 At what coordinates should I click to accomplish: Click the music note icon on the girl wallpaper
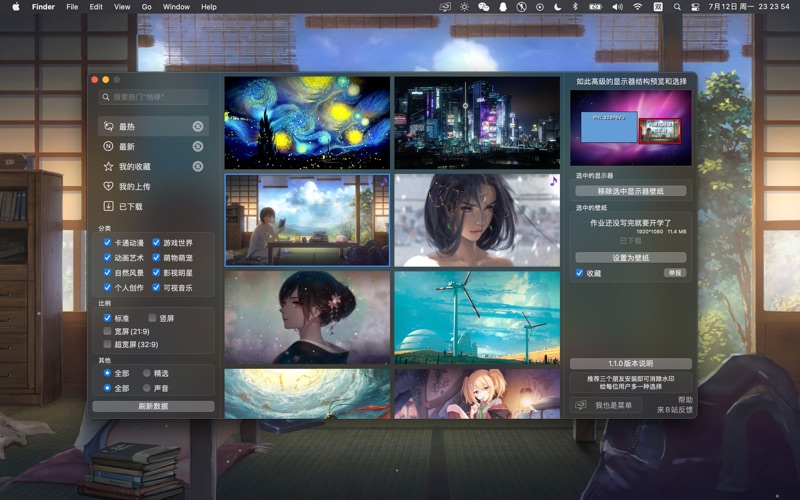pos(553,181)
